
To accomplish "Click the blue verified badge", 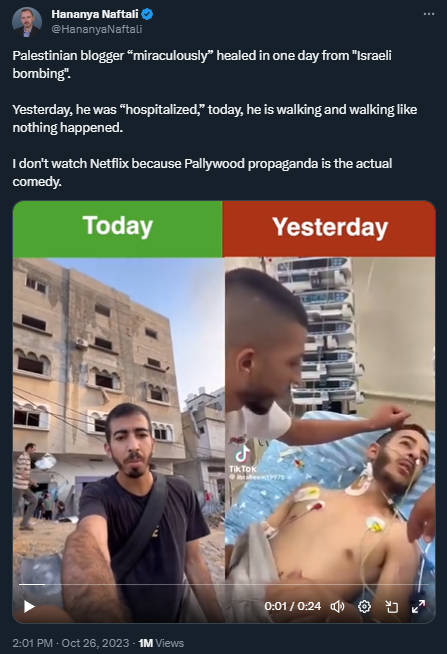I will pos(147,14).
